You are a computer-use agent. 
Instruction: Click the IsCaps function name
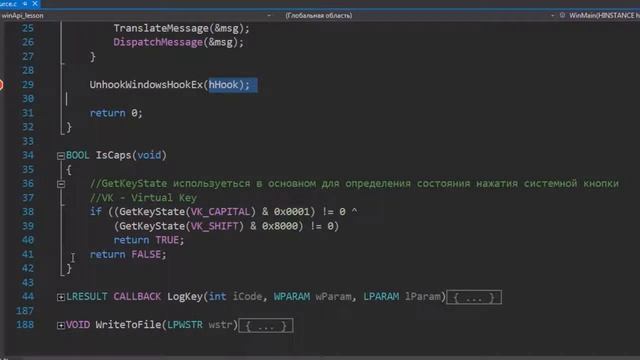point(113,155)
